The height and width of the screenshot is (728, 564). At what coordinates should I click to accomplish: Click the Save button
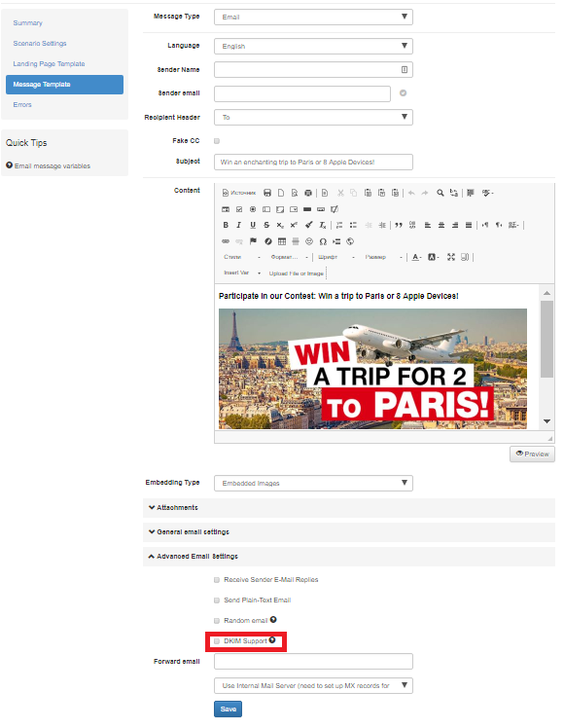(x=228, y=709)
